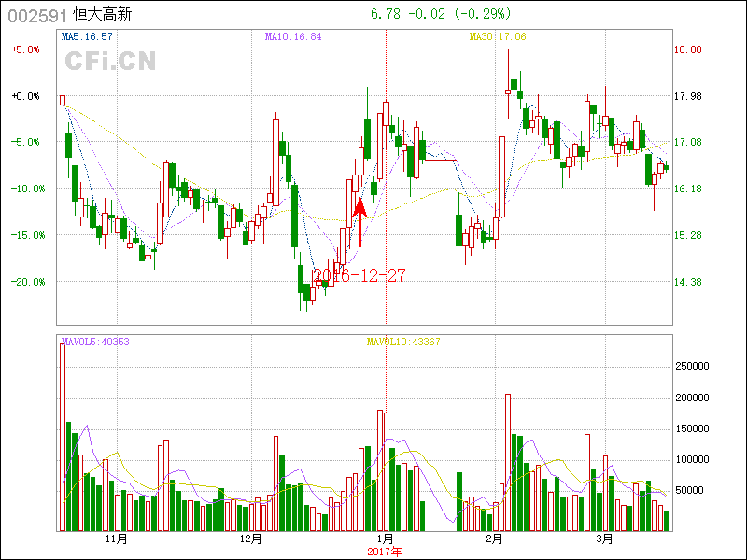Click the 16.18 price axis label
The width and height of the screenshot is (747, 560).
click(x=688, y=189)
